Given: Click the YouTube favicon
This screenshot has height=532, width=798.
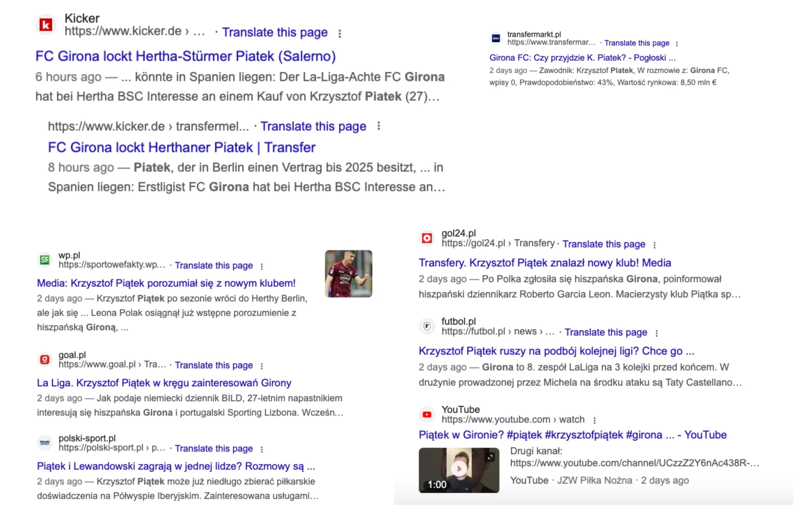Looking at the screenshot, I should click(427, 414).
